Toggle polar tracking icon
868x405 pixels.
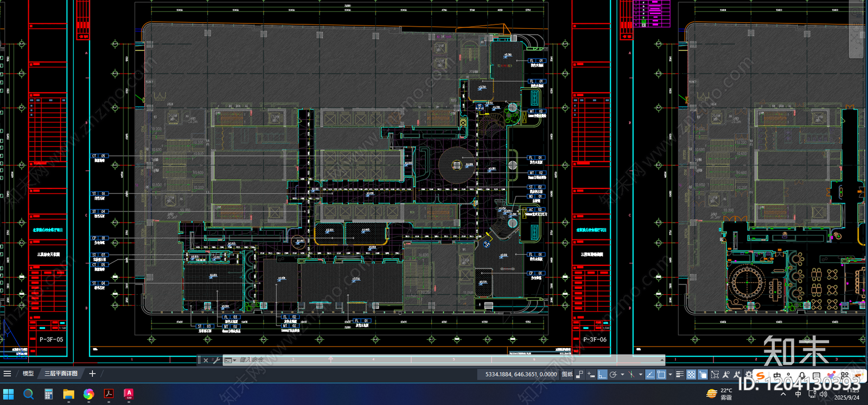click(613, 375)
